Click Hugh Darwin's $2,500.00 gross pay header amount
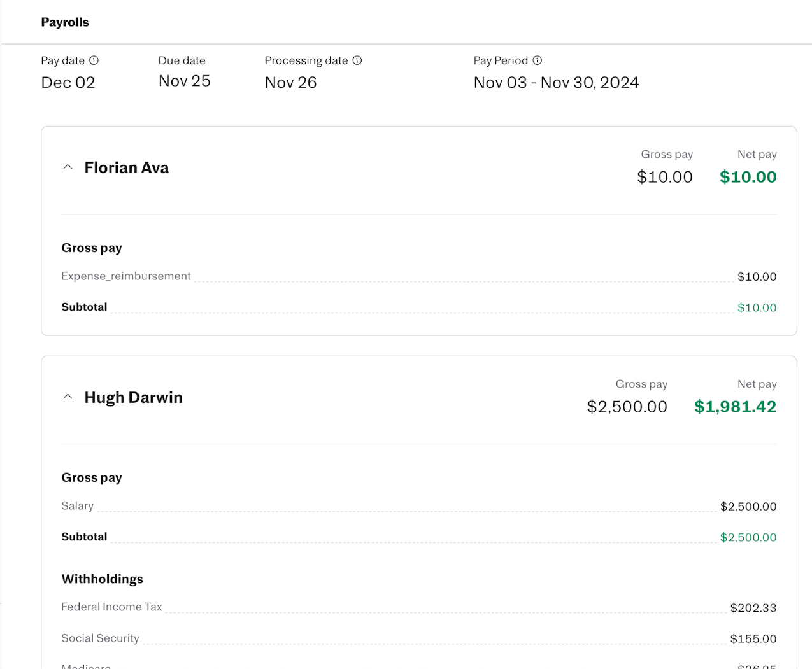Image resolution: width=812 pixels, height=669 pixels. [627, 407]
